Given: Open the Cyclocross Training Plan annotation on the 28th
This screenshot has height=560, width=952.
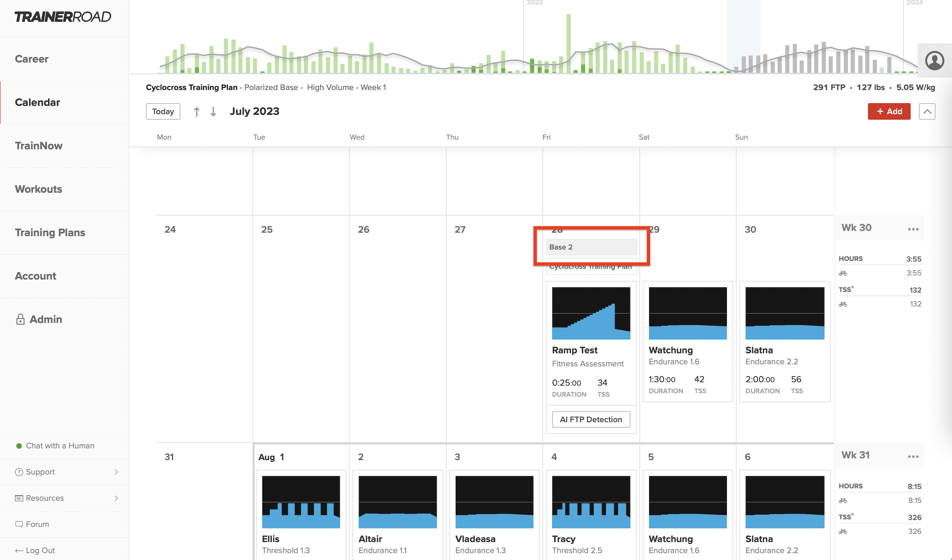Looking at the screenshot, I should tap(591, 267).
